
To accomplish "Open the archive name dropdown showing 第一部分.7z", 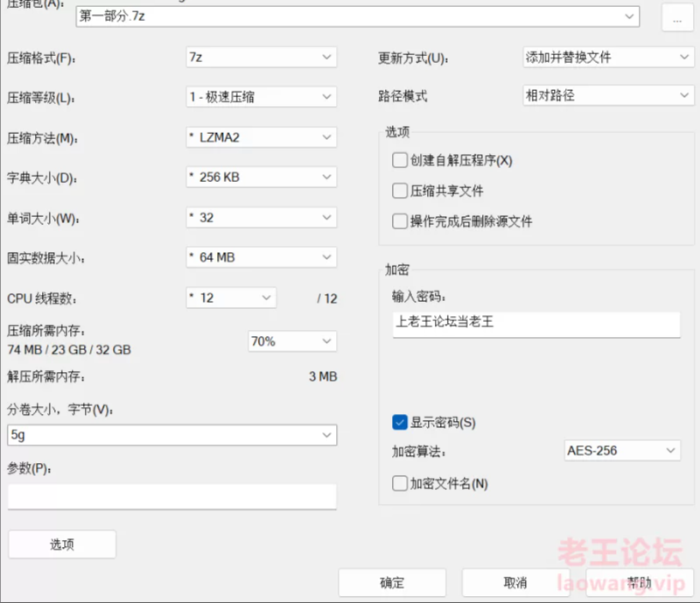I will coord(357,17).
